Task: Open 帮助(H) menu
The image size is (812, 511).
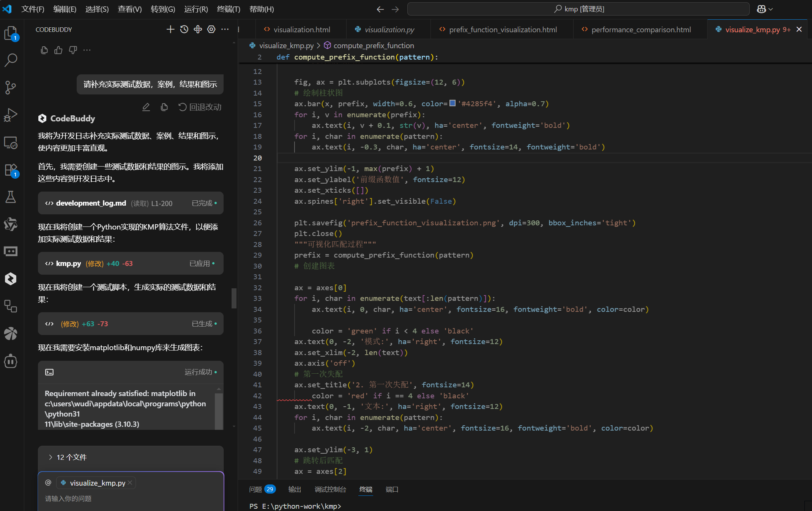Action: click(262, 9)
